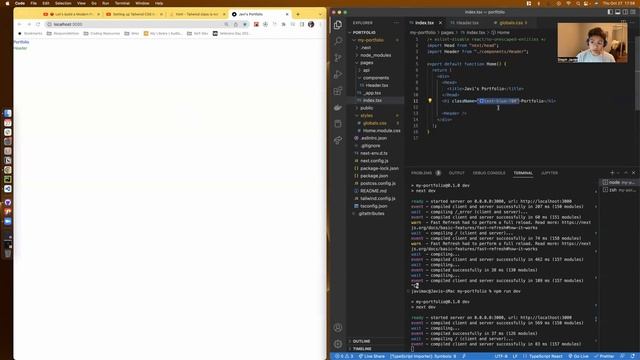This screenshot has height=360, width=640.
Task: Switch to the DEBUG CONSOLE panel tab
Action: point(489,173)
